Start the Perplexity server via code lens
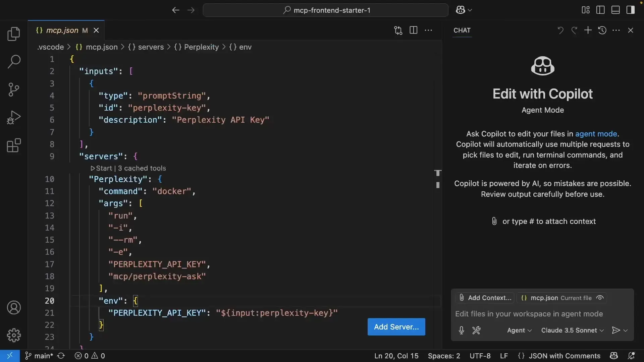Screen dimensions: 644x362 (x=102, y=168)
